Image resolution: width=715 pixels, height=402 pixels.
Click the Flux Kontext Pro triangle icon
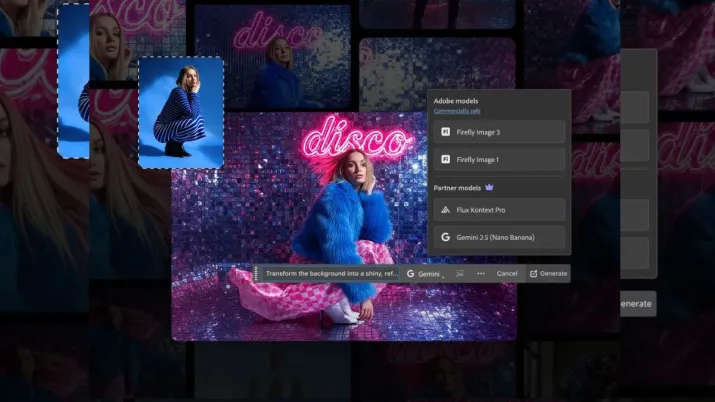pyautogui.click(x=445, y=210)
